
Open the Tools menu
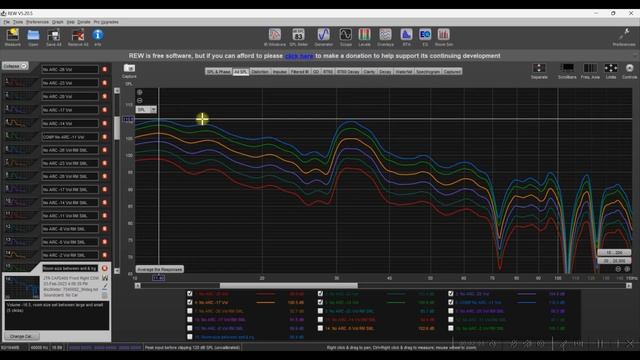point(18,22)
